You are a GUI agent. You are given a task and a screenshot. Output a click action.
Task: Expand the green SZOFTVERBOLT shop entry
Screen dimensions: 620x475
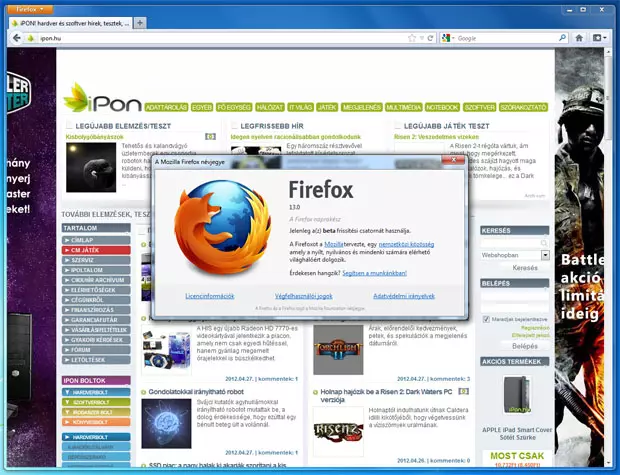[x=96, y=402]
